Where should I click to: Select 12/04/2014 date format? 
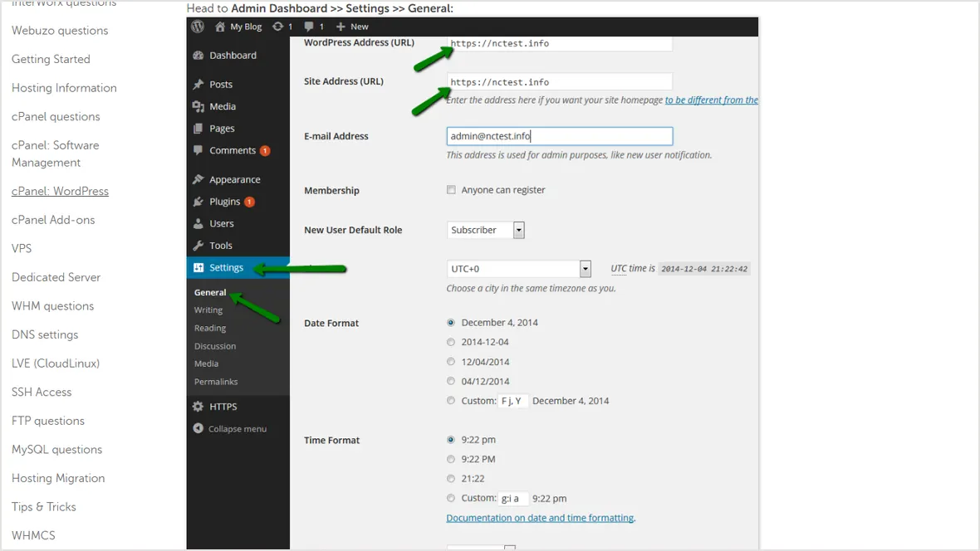click(451, 361)
